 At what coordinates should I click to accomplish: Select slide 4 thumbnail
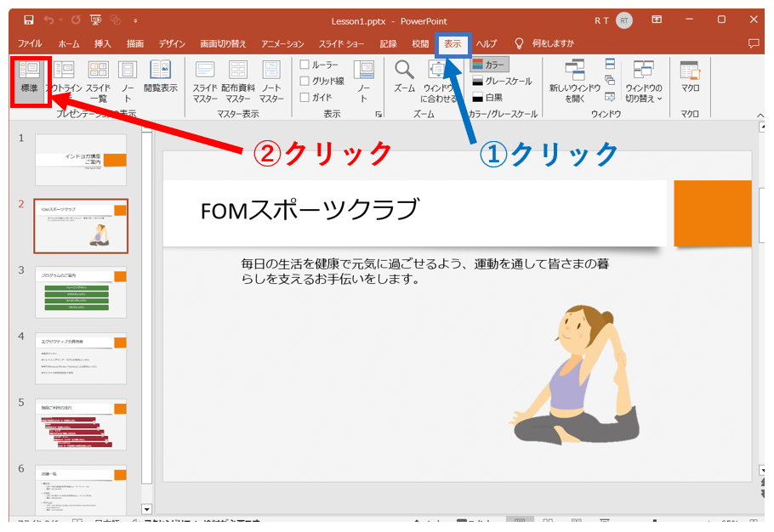tap(81, 358)
